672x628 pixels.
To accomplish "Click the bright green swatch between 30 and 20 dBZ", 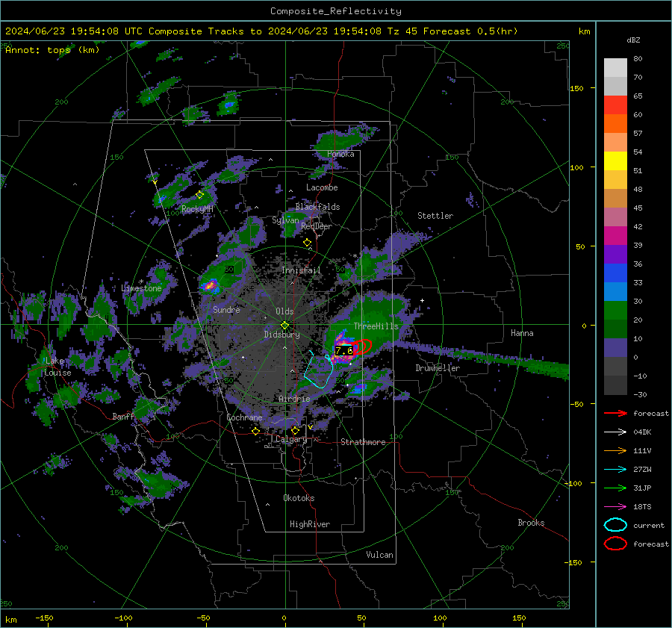I will point(615,311).
